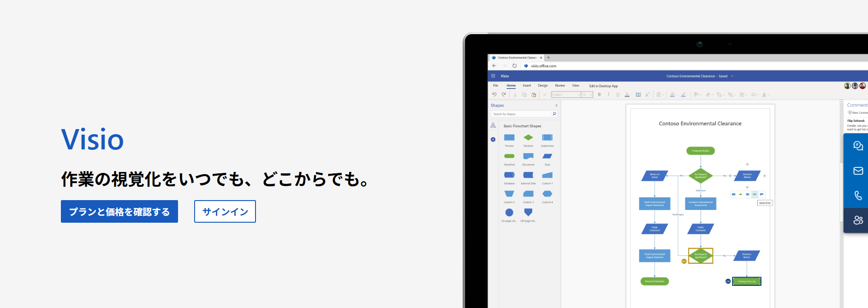868x308 pixels.
Task: Click the Cut scissors icon
Action: tap(515, 95)
